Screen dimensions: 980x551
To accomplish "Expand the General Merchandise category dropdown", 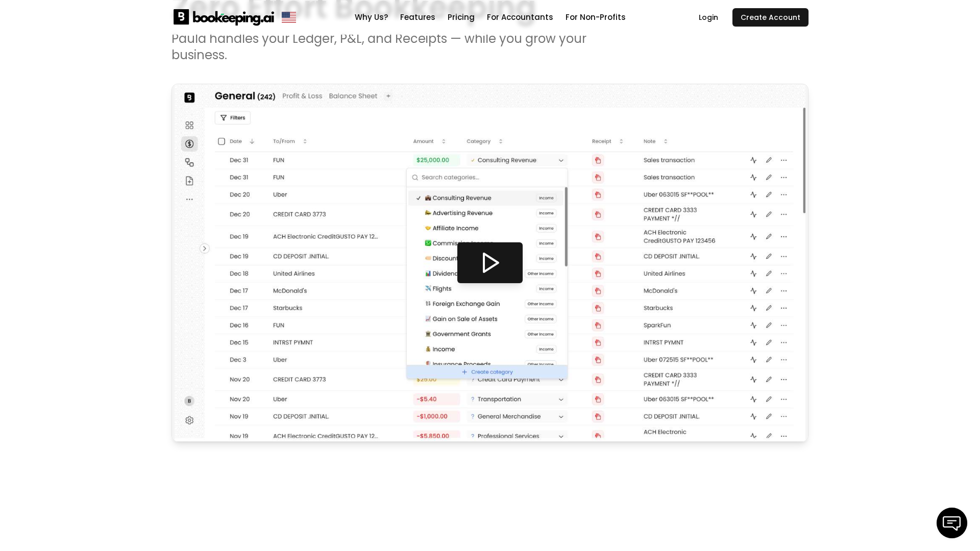I will pyautogui.click(x=560, y=417).
